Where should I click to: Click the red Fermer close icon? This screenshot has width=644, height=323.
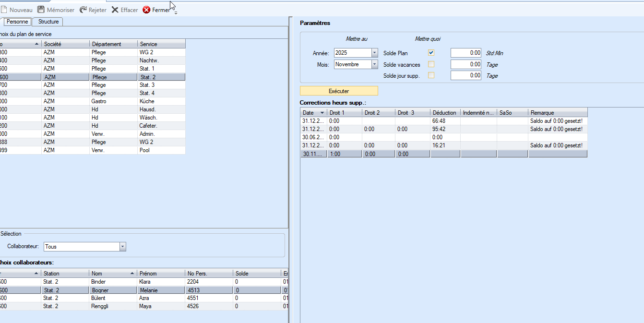click(x=147, y=10)
